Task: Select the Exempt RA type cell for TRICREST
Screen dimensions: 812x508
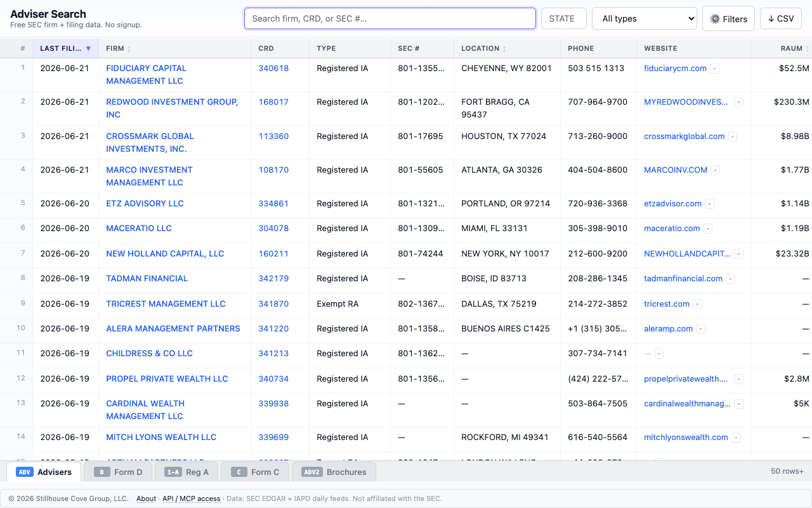Action: coord(337,304)
